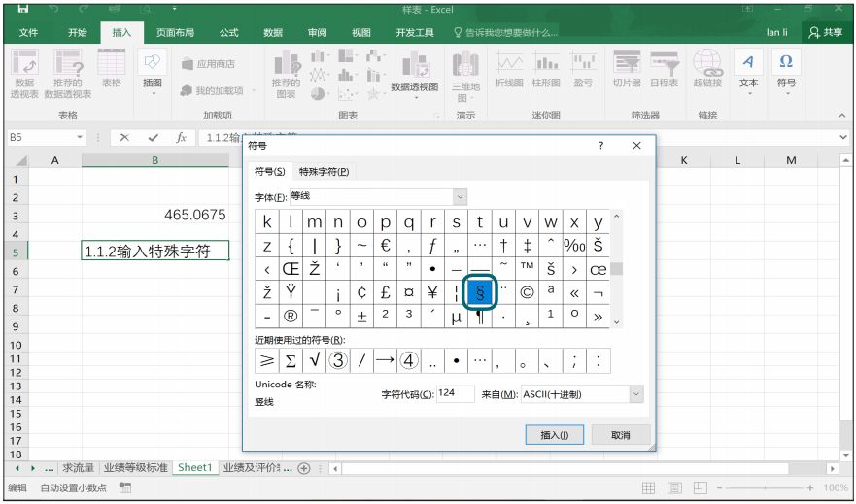Click the PivotTable icon in ribbon

click(24, 74)
